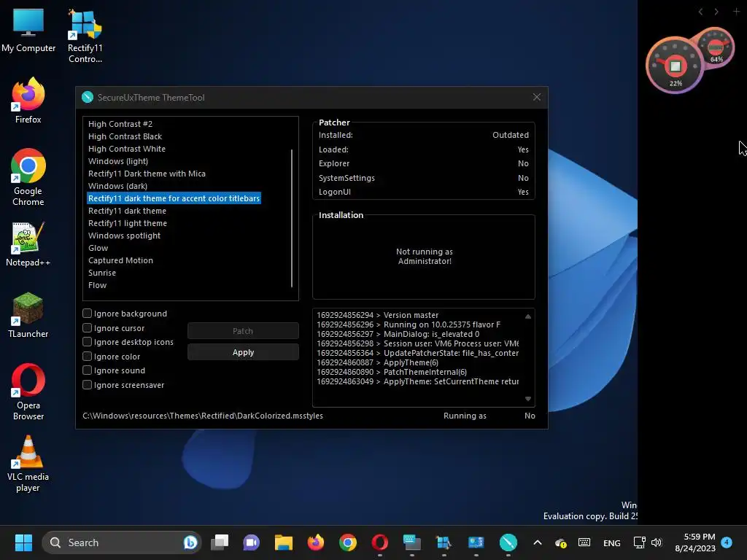Open volume control in system tray
747x560 pixels.
657,542
